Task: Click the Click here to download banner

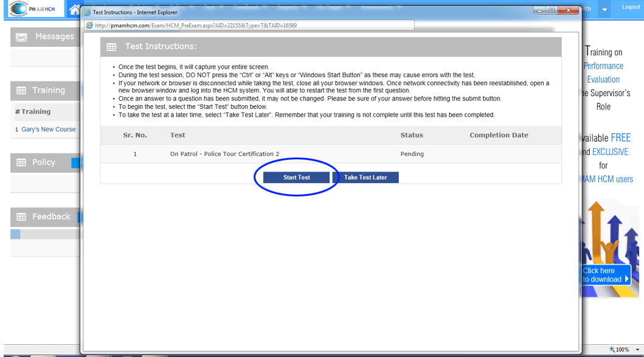Action: tap(606, 275)
